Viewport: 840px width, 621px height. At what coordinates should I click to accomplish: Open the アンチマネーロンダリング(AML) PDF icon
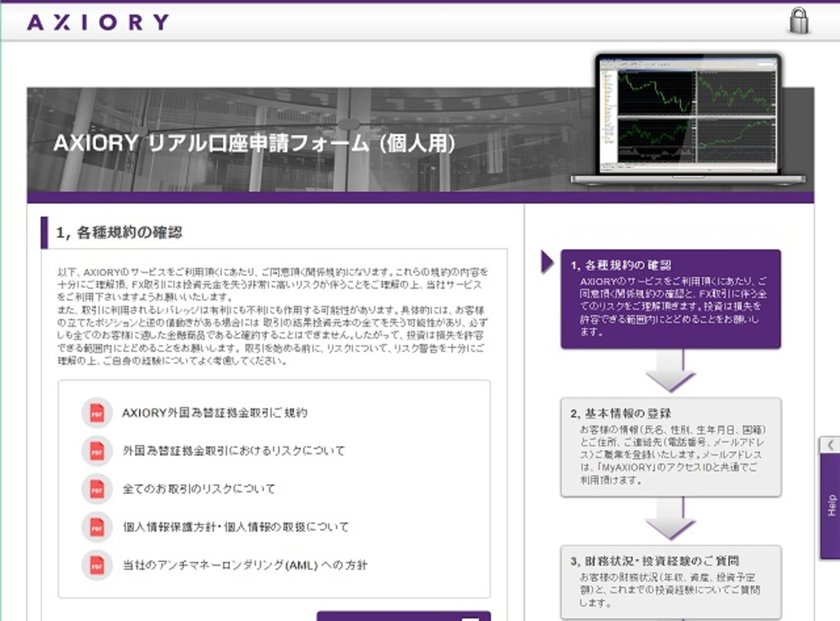point(96,565)
